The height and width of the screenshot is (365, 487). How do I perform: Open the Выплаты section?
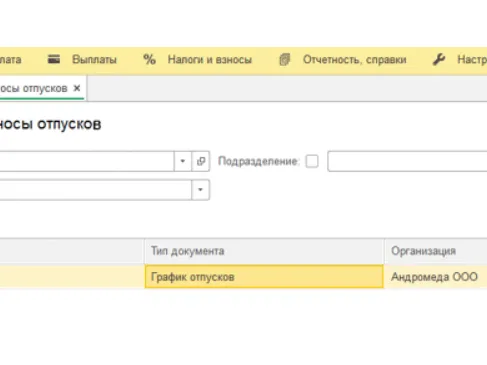(94, 60)
